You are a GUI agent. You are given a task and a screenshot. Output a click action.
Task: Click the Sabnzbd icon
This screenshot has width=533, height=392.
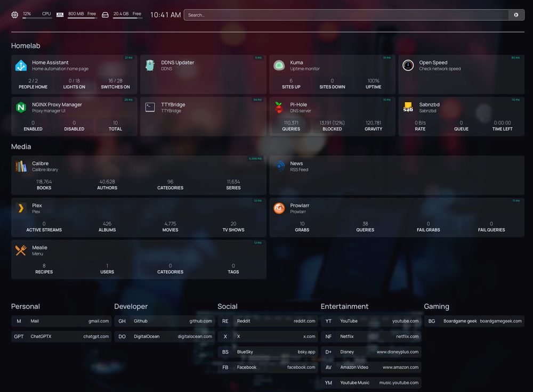tap(408, 108)
